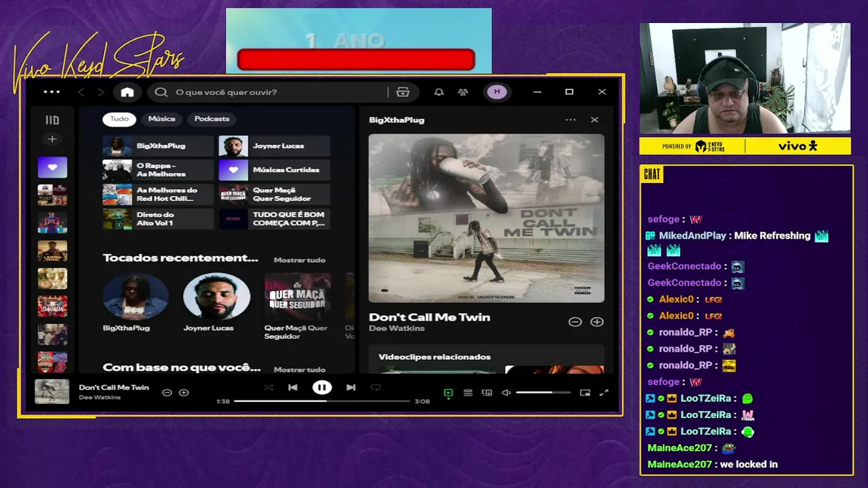
Task: Click elapsed time 1:38
Action: [x=223, y=401]
